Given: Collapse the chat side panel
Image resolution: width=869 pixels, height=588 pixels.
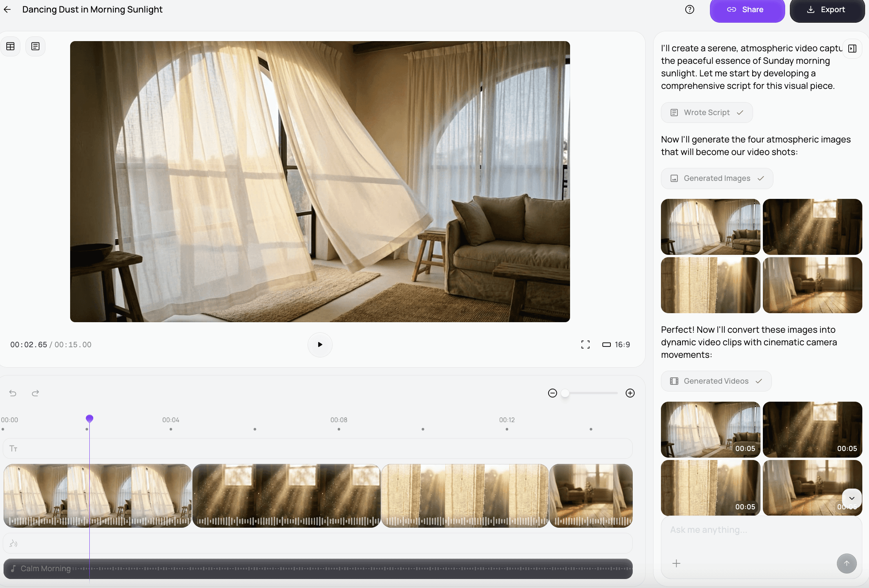Looking at the screenshot, I should [x=852, y=49].
